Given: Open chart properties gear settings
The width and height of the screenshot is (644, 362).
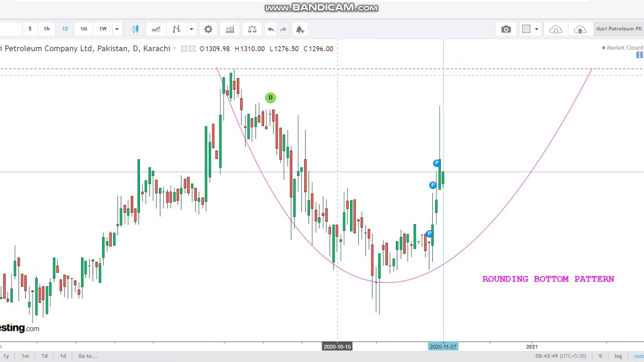Looking at the screenshot, I should tap(208, 29).
